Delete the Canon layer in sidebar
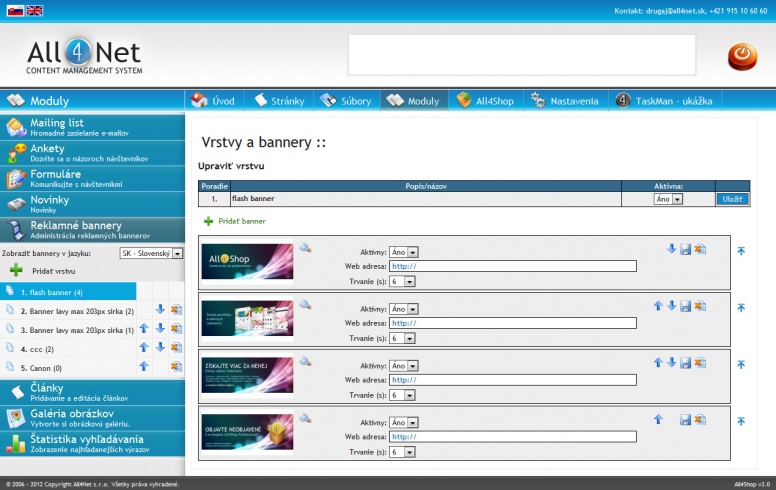Viewport: 776px width, 490px height. [x=176, y=366]
